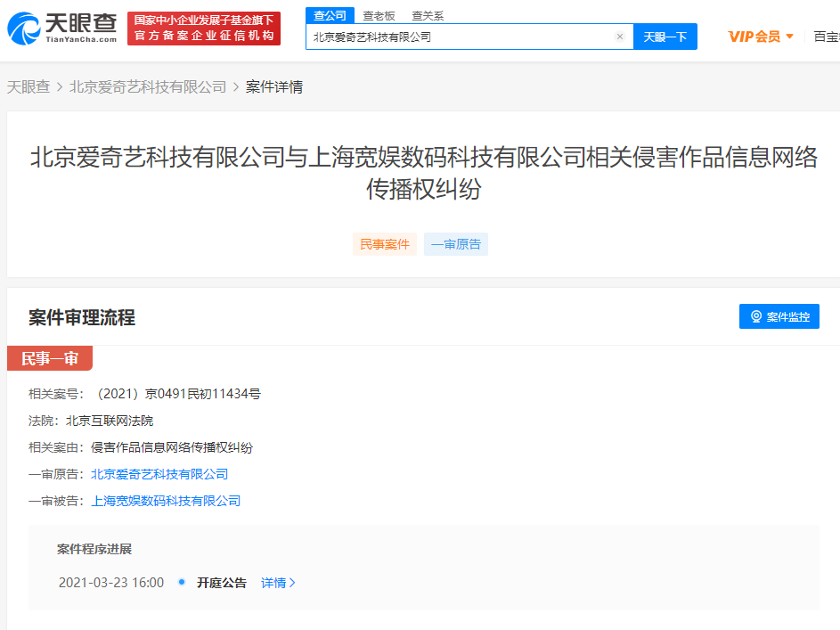This screenshot has height=630, width=840.
Task: Click the 案件详情 breadcrumb item
Action: tap(274, 87)
